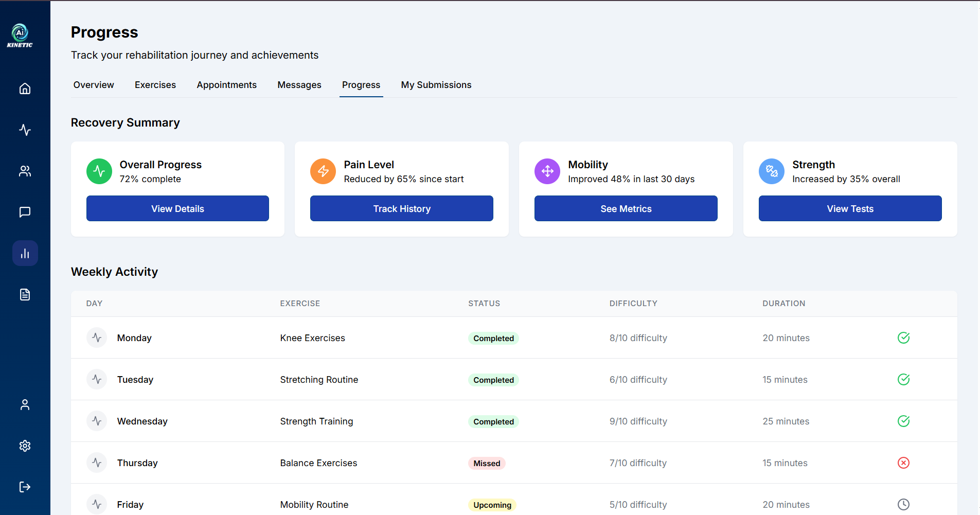Click the Track History button
The width and height of the screenshot is (980, 515).
pos(402,208)
